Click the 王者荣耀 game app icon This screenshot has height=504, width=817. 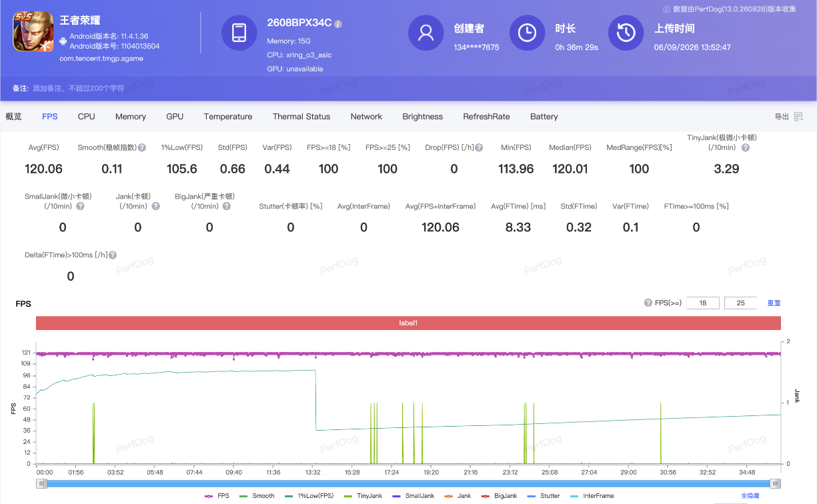pos(33,33)
